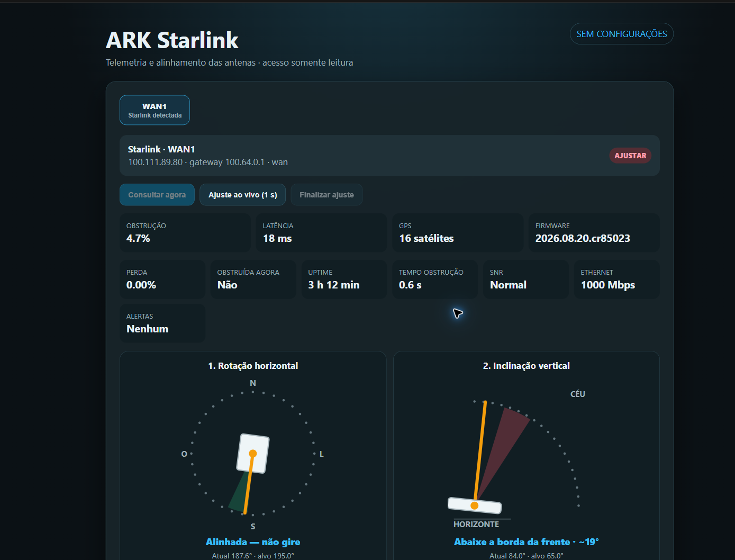This screenshot has width=735, height=560.
Task: Click Tempo obstrução 0.6 s value
Action: pos(410,285)
